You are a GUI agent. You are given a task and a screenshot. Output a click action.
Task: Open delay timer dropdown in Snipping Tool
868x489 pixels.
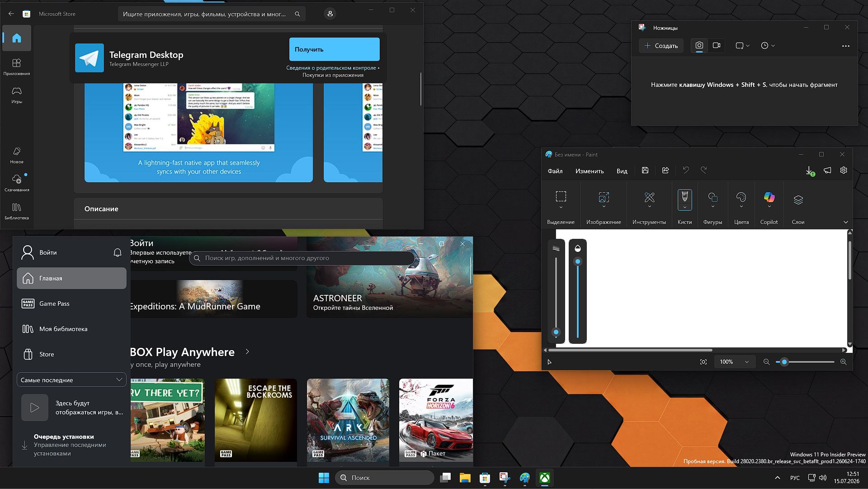click(x=768, y=45)
